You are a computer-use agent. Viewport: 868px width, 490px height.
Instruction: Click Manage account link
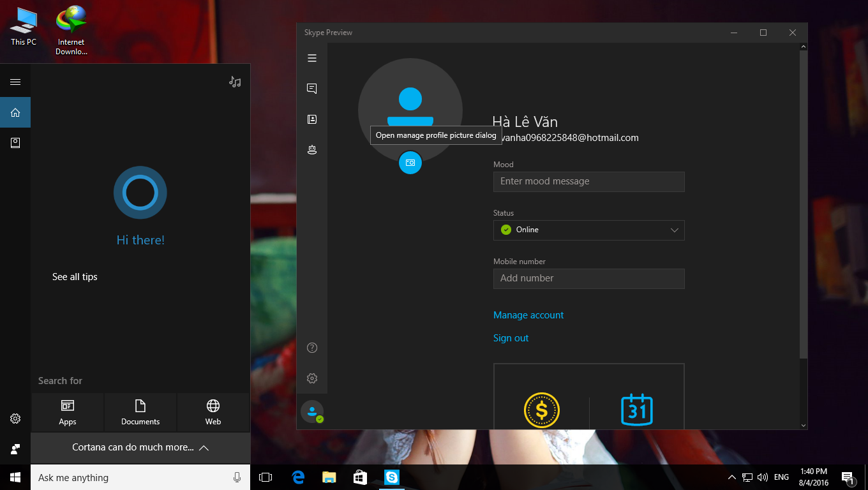click(x=528, y=315)
